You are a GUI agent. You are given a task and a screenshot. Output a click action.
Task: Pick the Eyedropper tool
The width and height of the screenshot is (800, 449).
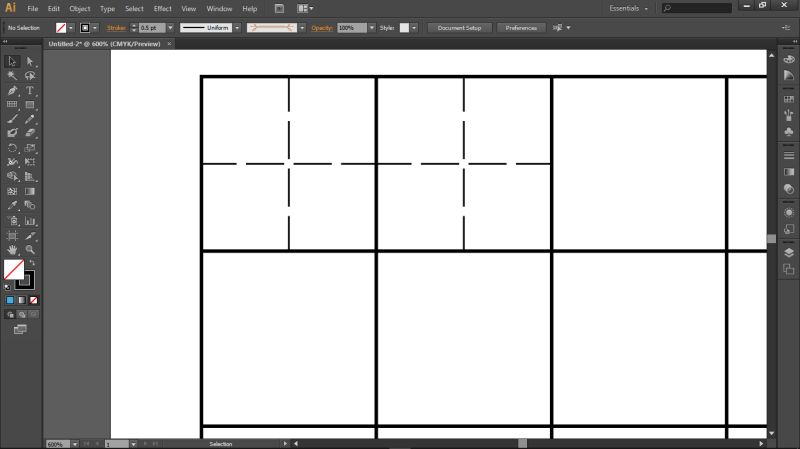pyautogui.click(x=12, y=206)
